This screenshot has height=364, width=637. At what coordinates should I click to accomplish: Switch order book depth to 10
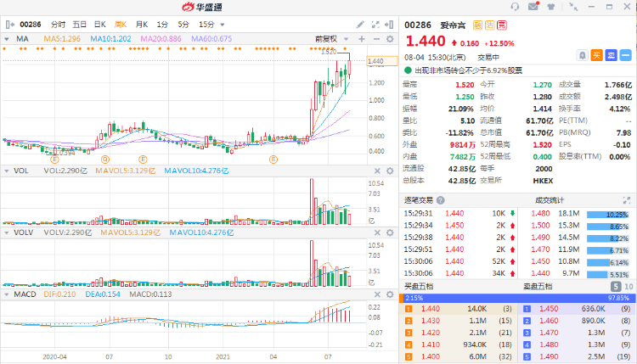[x=628, y=287]
